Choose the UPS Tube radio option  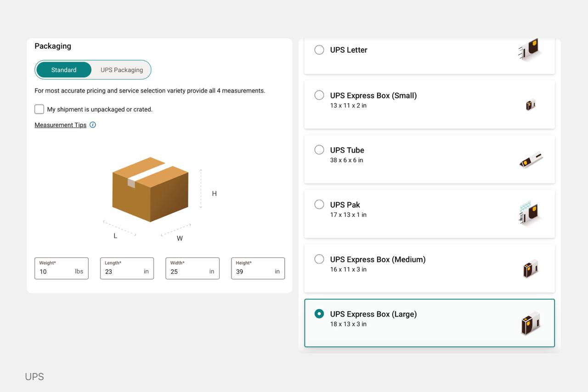[x=319, y=150]
